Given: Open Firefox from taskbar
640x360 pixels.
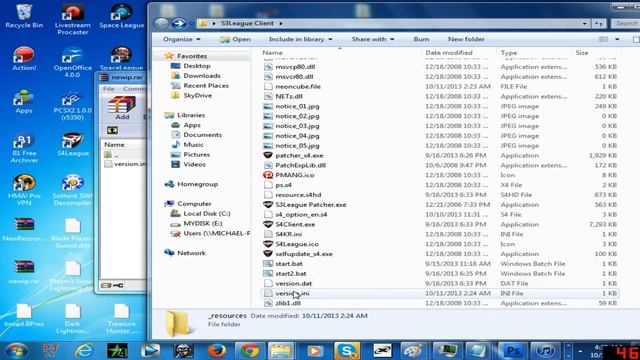Looking at the screenshot, I should (217, 351).
